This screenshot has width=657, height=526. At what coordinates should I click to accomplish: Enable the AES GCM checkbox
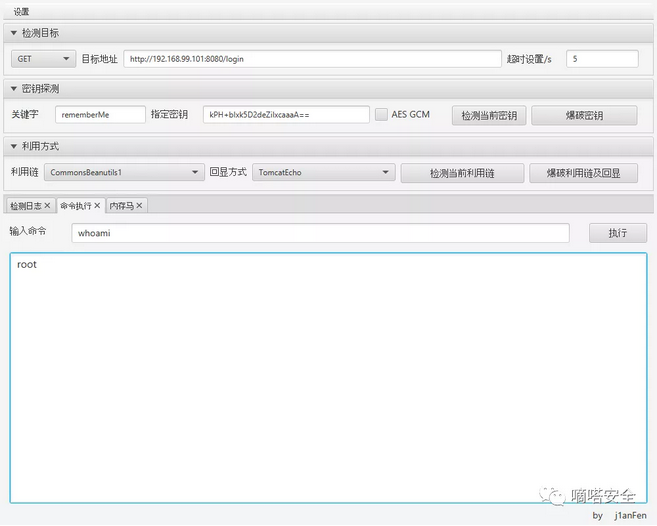(x=381, y=114)
